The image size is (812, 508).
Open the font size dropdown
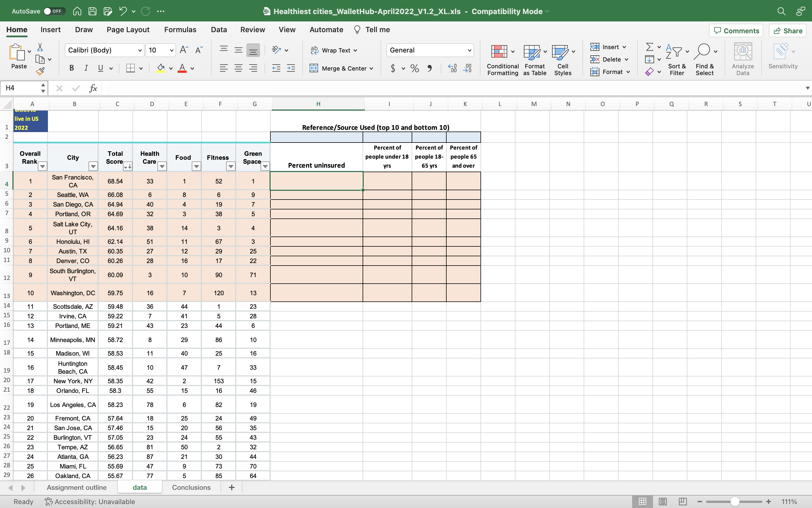click(x=171, y=51)
